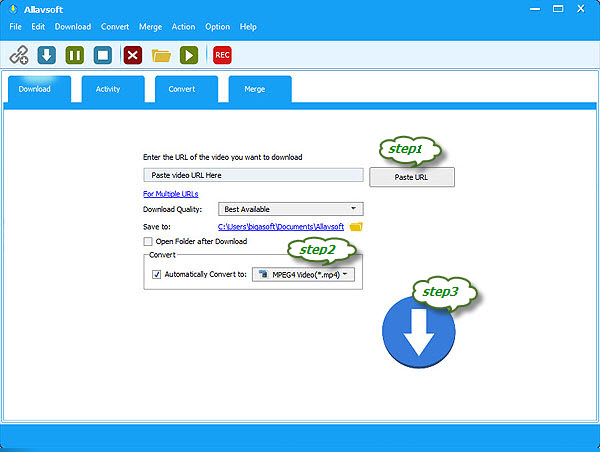Open the MPEG4 Video (*.mp4) format dropdown

point(303,274)
